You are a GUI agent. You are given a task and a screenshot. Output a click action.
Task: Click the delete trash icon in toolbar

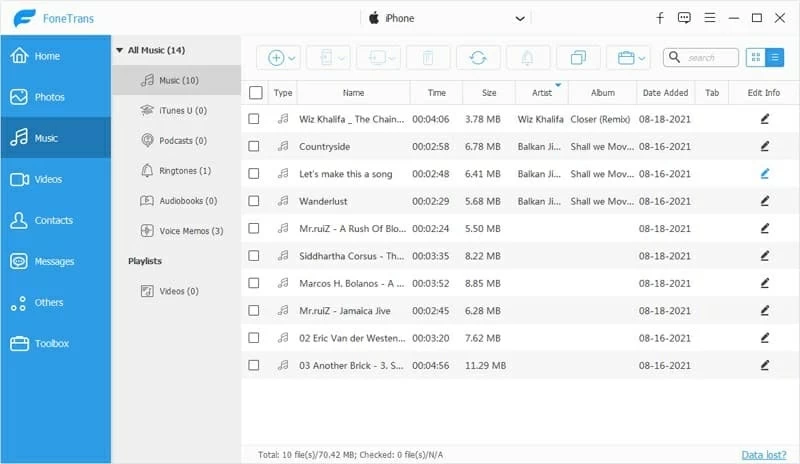[x=428, y=58]
